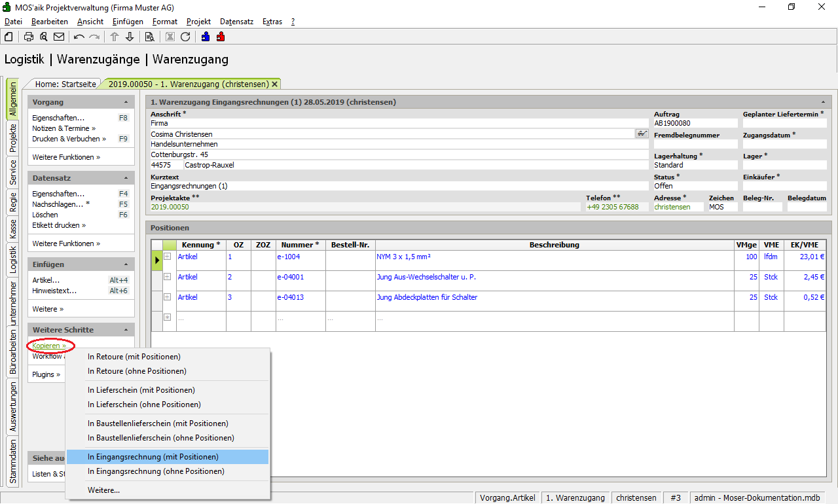Open print preview with magnifier icon
The height and width of the screenshot is (504, 838).
[x=44, y=37]
